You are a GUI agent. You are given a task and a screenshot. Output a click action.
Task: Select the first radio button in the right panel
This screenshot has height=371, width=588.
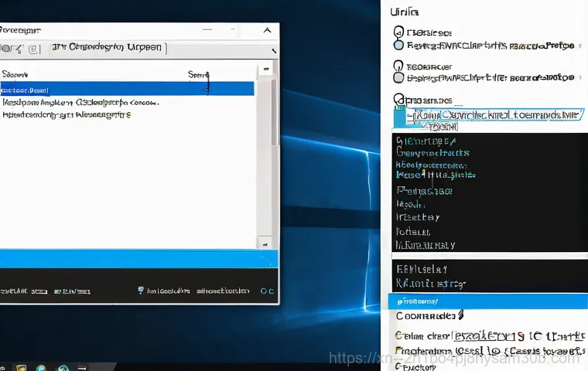point(398,32)
